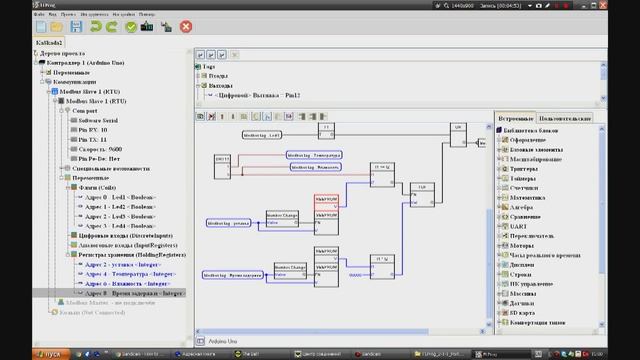The image size is (640, 360).
Task: Expand the Датчики library category
Action: (499, 303)
